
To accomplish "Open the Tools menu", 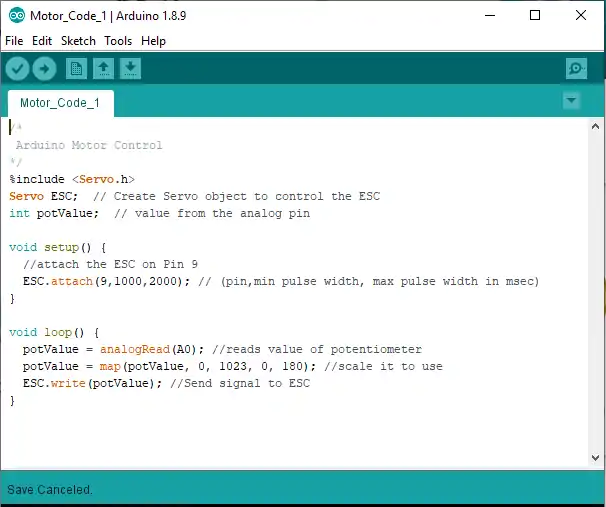I will point(118,41).
